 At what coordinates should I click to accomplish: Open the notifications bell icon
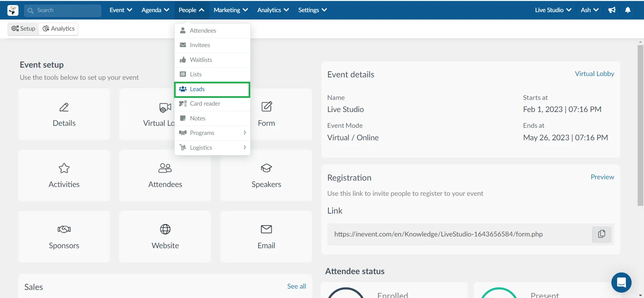(628, 10)
